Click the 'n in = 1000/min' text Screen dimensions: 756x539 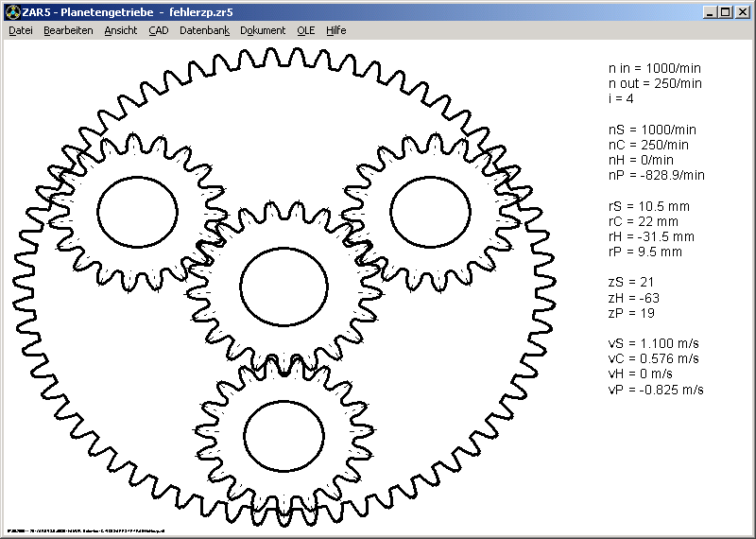[x=654, y=69]
